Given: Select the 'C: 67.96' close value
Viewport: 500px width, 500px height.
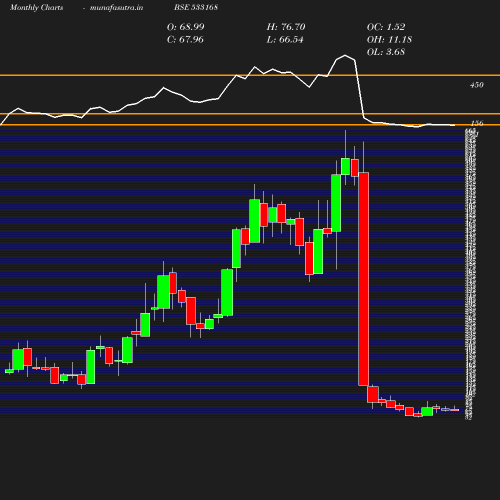Looking at the screenshot, I should click(185, 40).
